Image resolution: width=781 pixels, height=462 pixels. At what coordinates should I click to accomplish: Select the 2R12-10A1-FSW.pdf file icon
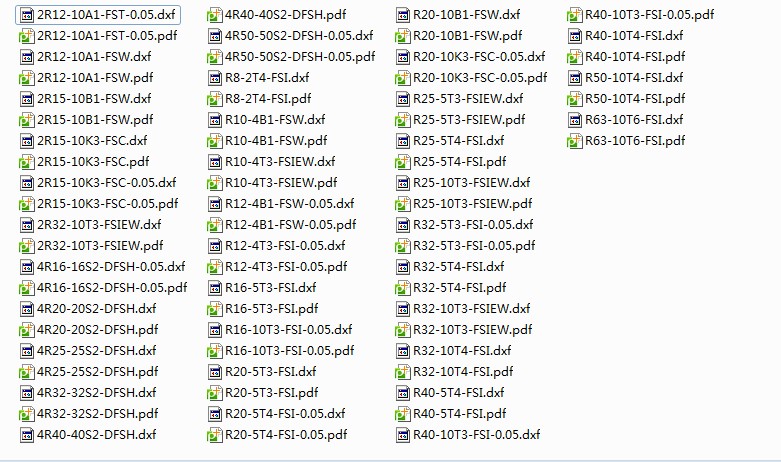pos(26,78)
